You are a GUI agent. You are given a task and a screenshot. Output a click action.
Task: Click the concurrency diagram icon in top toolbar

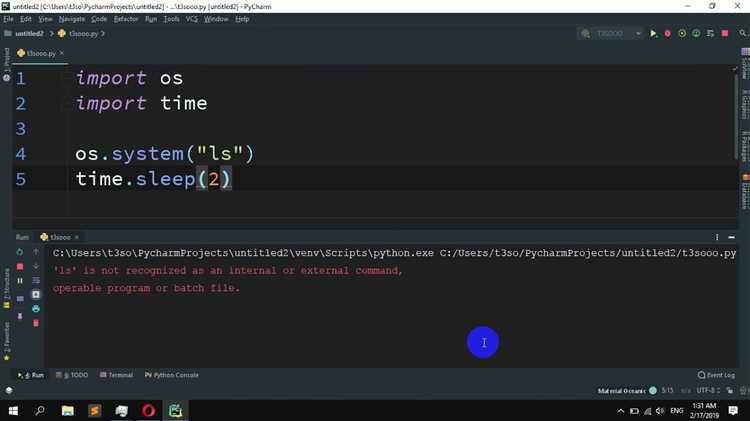[x=710, y=33]
